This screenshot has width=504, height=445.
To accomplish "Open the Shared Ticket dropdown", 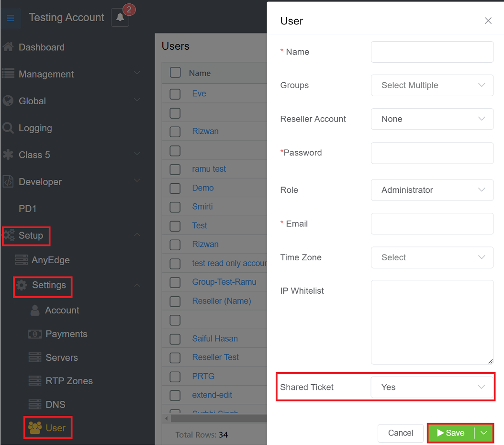I will (432, 387).
